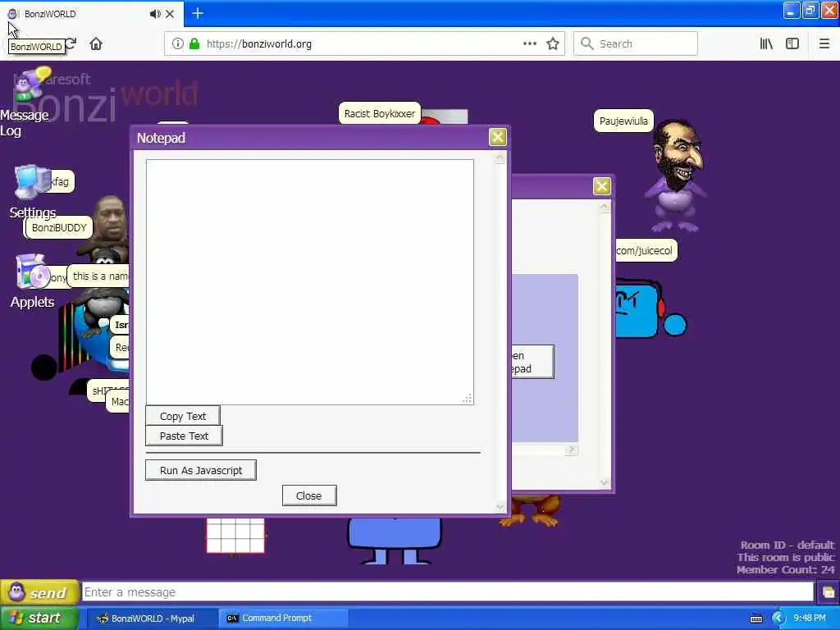Click the chat extras icon right of message box
The width and height of the screenshot is (840, 630).
(x=829, y=592)
